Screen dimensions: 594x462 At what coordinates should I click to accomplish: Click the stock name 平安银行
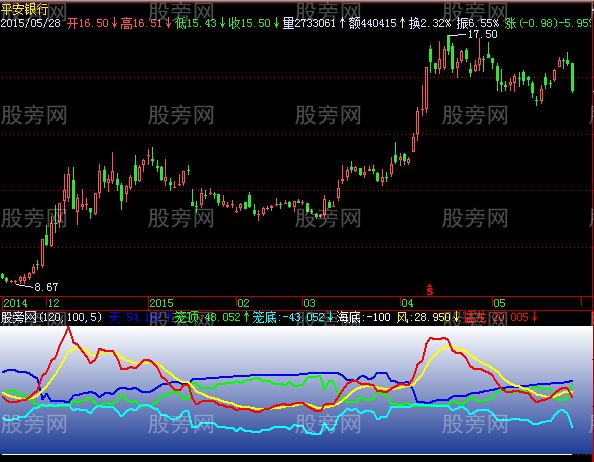click(25, 8)
